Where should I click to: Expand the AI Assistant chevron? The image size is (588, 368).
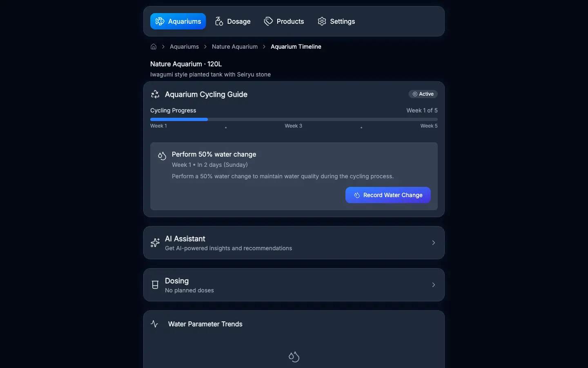pyautogui.click(x=434, y=243)
